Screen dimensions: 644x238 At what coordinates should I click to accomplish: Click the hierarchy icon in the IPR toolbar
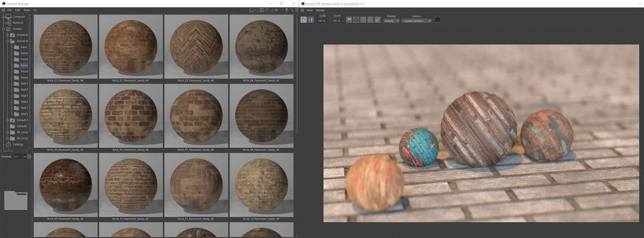pos(363,20)
